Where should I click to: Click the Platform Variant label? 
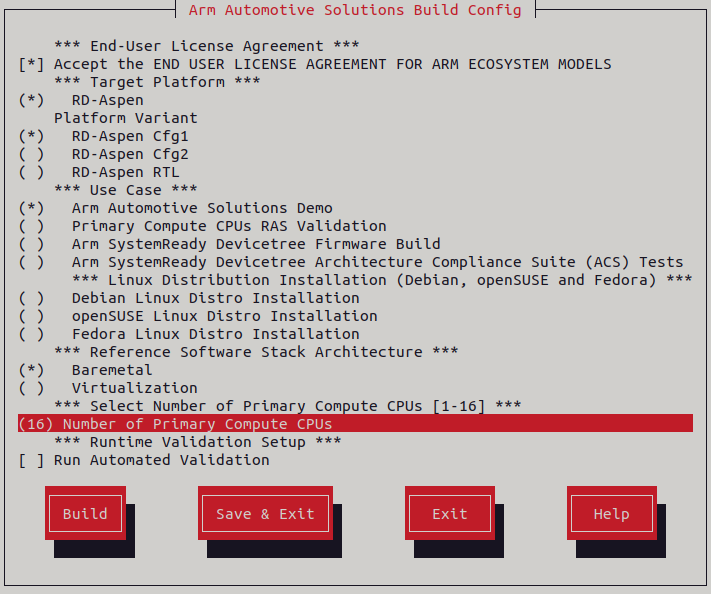tap(126, 118)
